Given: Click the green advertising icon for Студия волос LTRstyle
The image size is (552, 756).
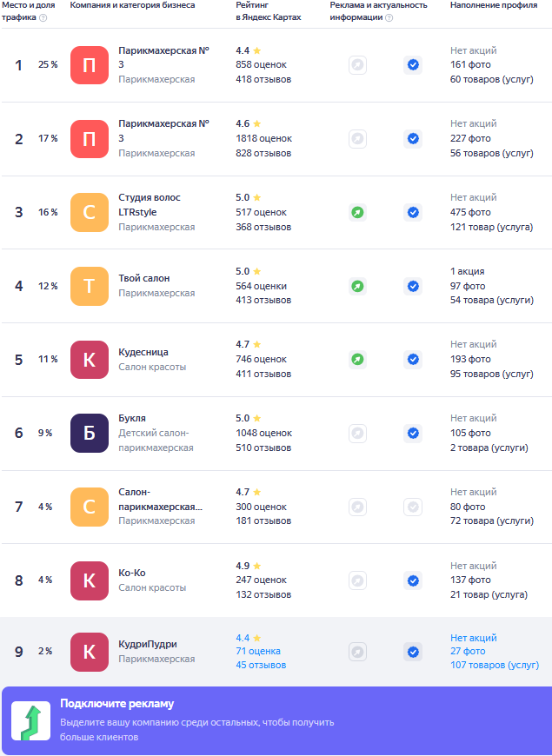Looking at the screenshot, I should click(x=357, y=212).
